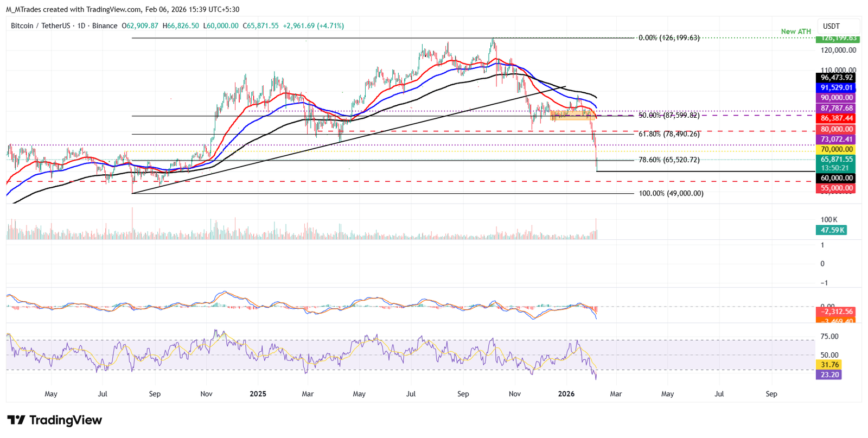The image size is (868, 438).
Task: Click the Binance exchange label
Action: point(105,26)
